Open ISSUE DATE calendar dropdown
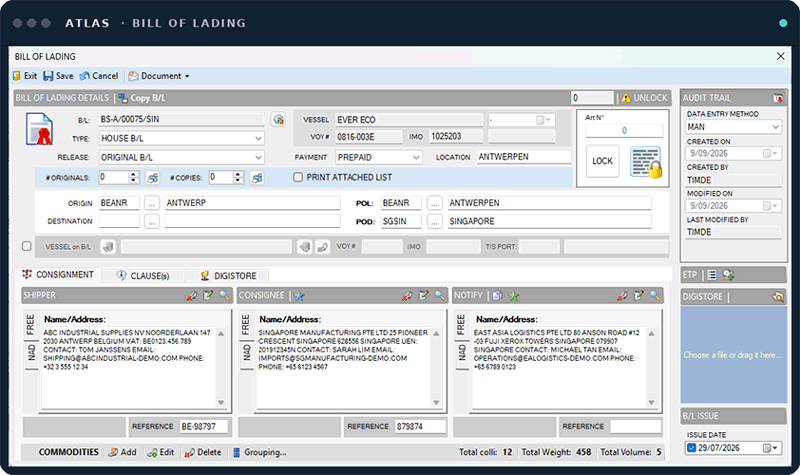800x475 pixels. pos(770,448)
